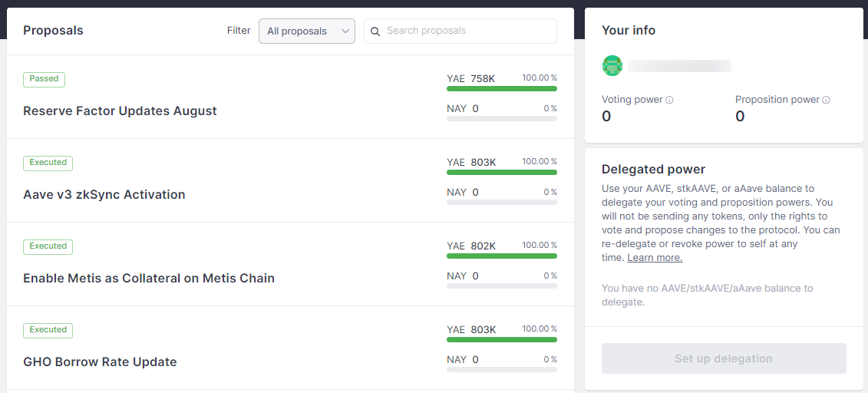Click the blurred wallet address

[x=679, y=66]
